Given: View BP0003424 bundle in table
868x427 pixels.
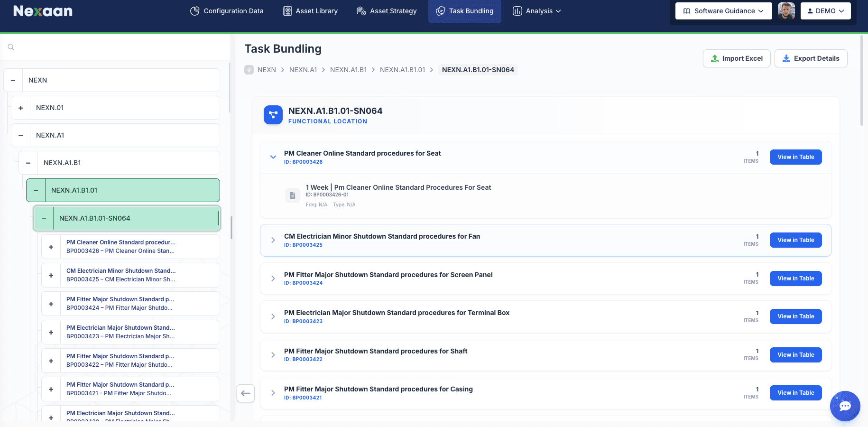Looking at the screenshot, I should pyautogui.click(x=796, y=278).
